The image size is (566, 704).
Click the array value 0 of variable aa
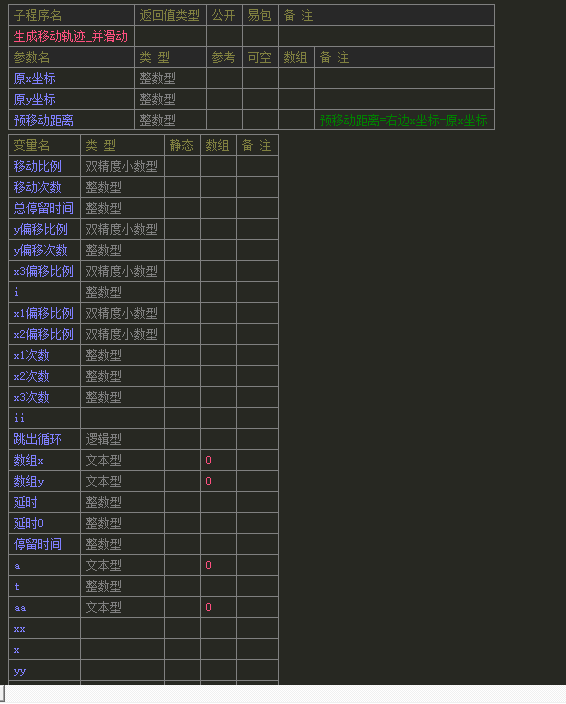click(208, 607)
